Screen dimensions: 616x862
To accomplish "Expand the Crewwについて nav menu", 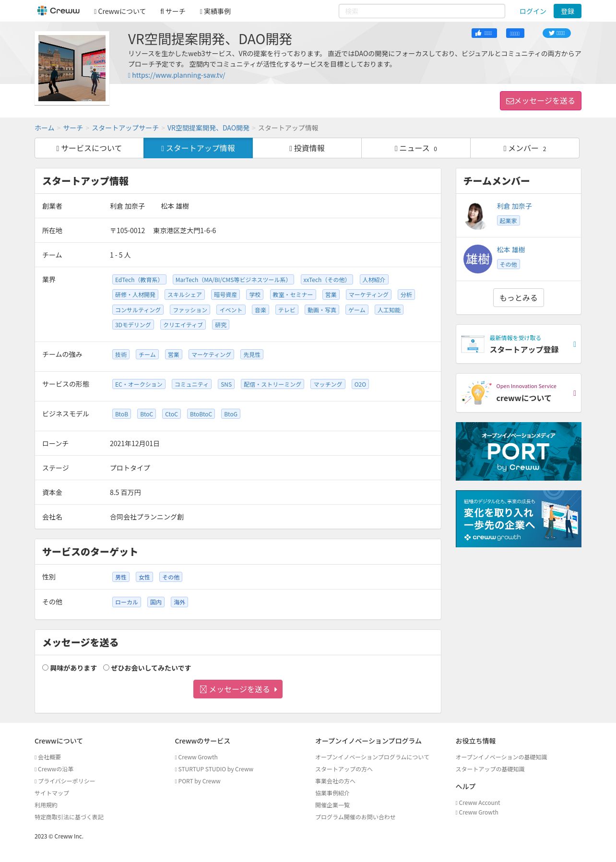I will pos(120,11).
